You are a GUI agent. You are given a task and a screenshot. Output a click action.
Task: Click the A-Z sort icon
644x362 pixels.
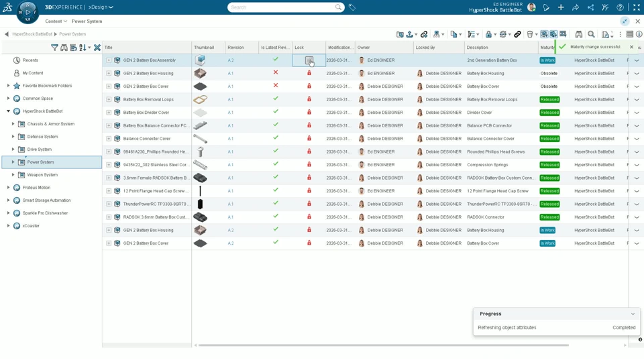coord(83,48)
